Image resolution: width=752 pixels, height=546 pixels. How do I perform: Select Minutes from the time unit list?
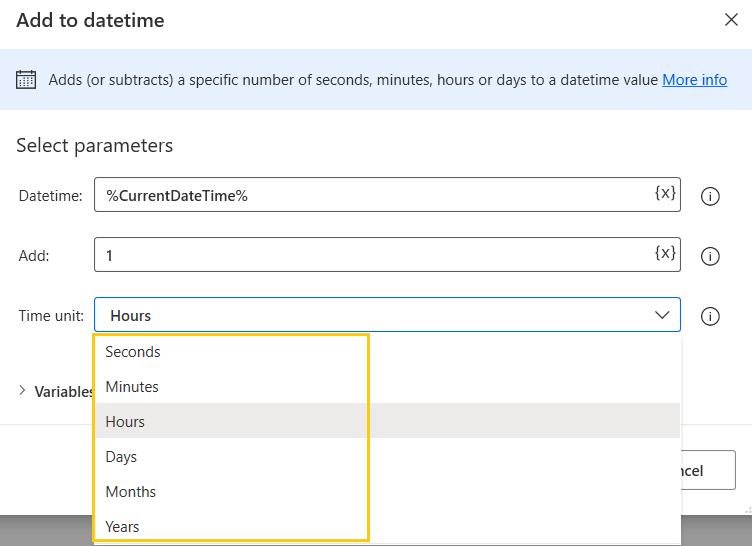(388, 387)
